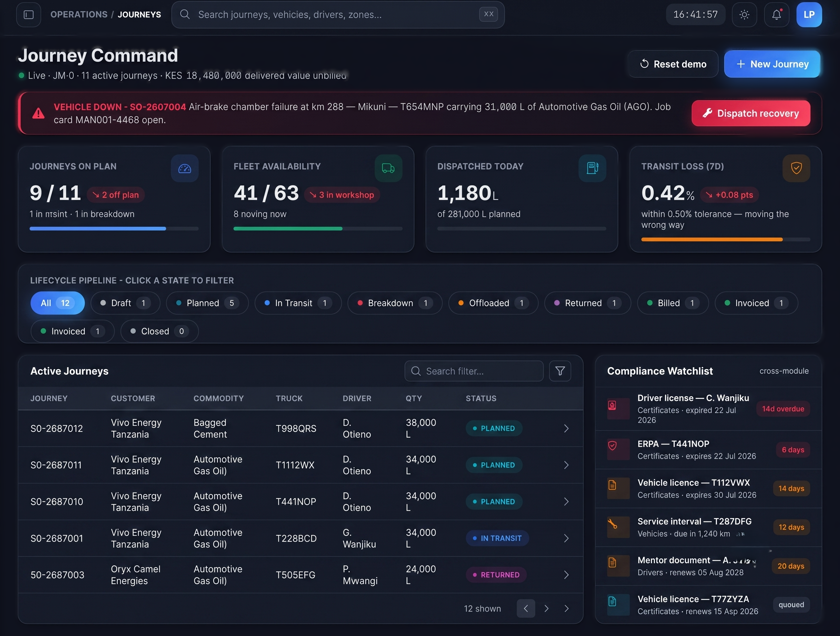Click the JOURNEY column header
The image size is (840, 636).
point(49,398)
